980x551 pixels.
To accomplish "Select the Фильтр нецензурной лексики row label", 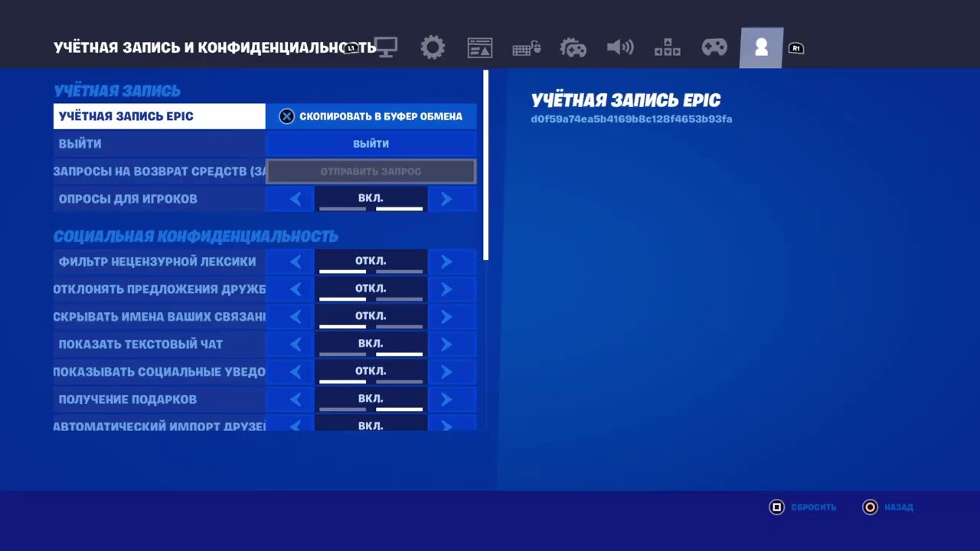I will click(x=159, y=262).
